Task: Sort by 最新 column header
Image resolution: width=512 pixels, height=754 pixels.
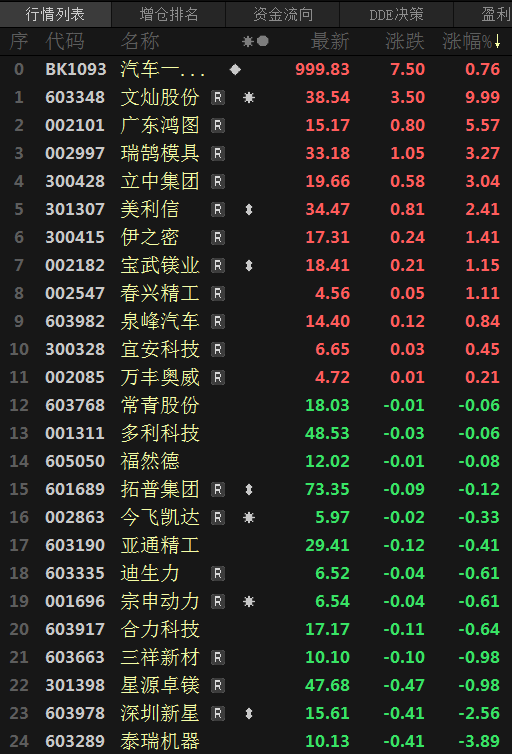Action: pos(330,41)
